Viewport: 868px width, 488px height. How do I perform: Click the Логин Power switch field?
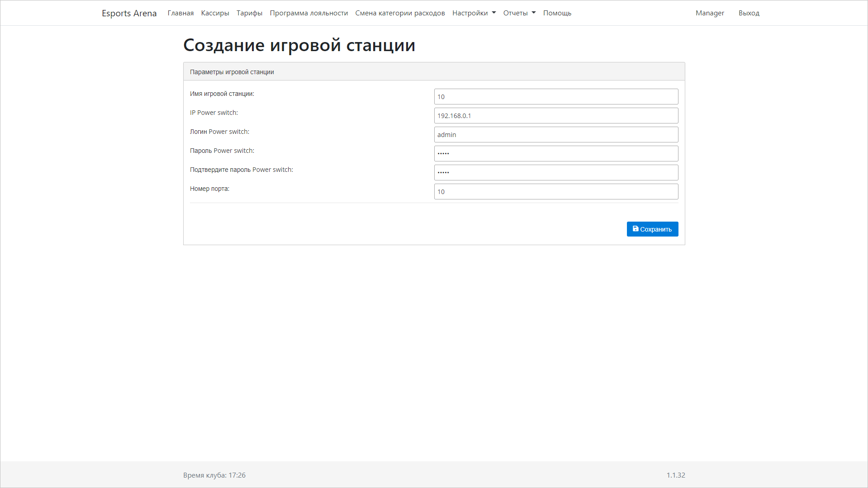click(556, 134)
